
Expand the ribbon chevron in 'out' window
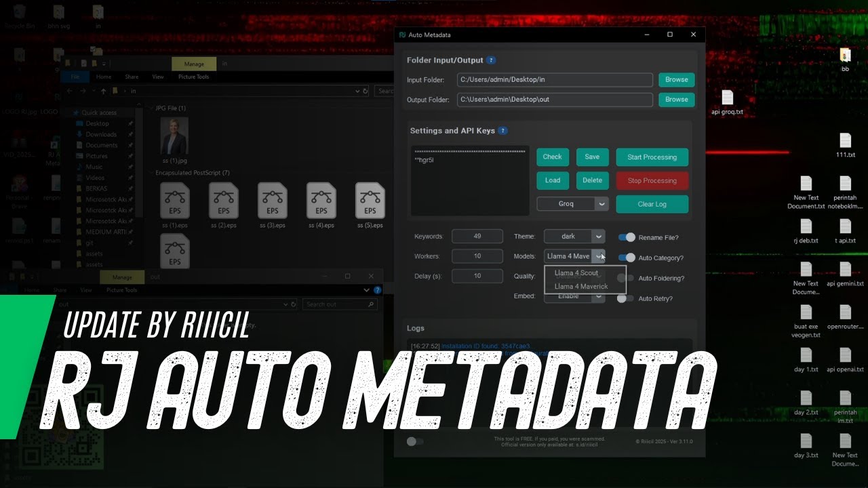click(367, 290)
